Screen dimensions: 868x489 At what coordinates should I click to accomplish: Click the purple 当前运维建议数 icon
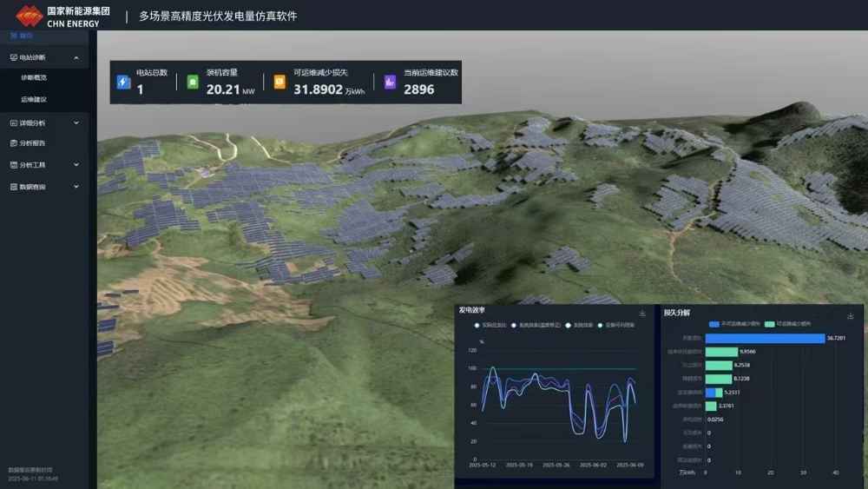point(390,83)
